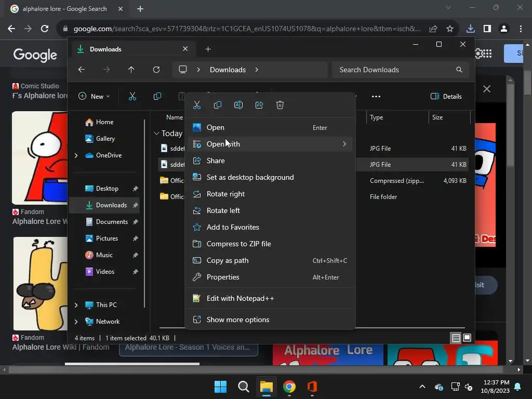Select Rotate right menu entry
This screenshot has width=532, height=399.
[270, 194]
